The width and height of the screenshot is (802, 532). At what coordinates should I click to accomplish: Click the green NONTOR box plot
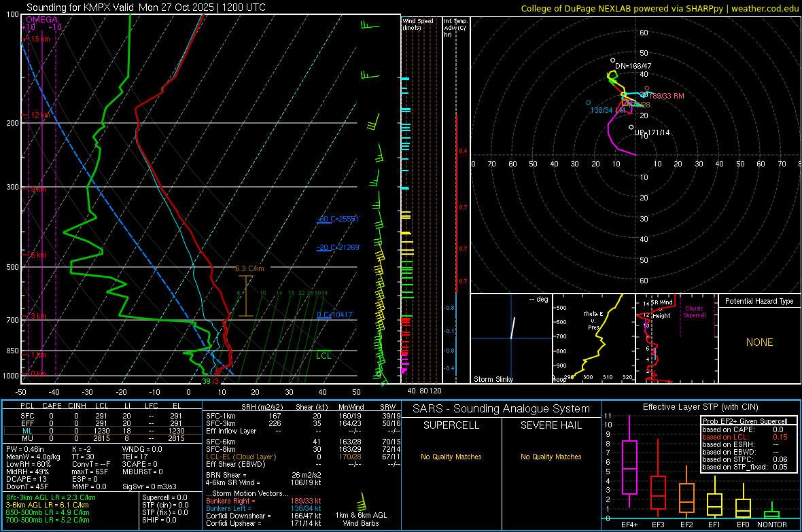point(772,514)
